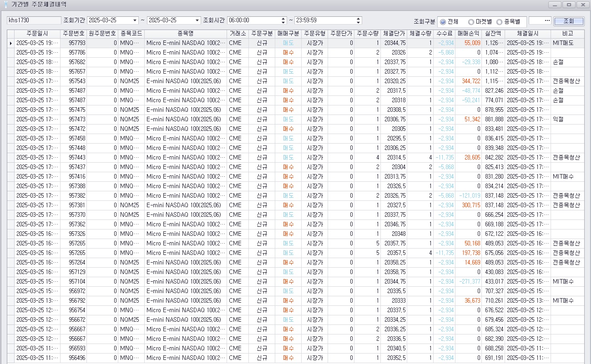Image resolution: width=591 pixels, height=364 pixels.
Task: Click the 827,246 balance cell
Action: pyautogui.click(x=493, y=91)
